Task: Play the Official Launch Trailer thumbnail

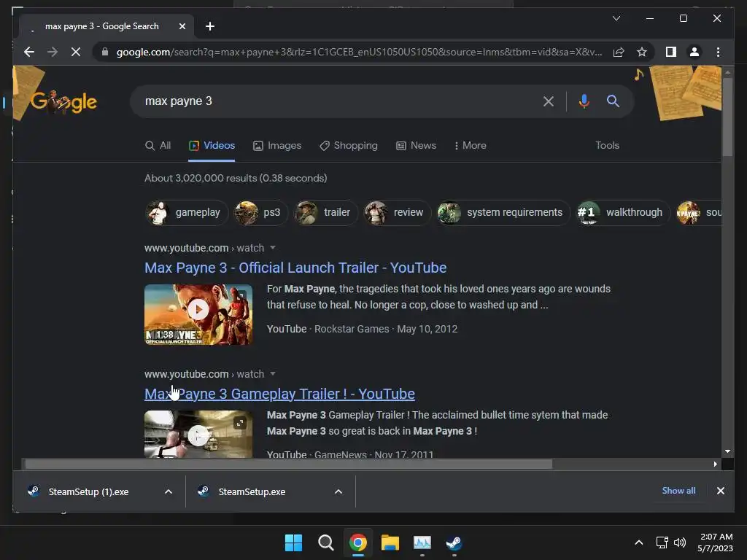Action: 198,314
